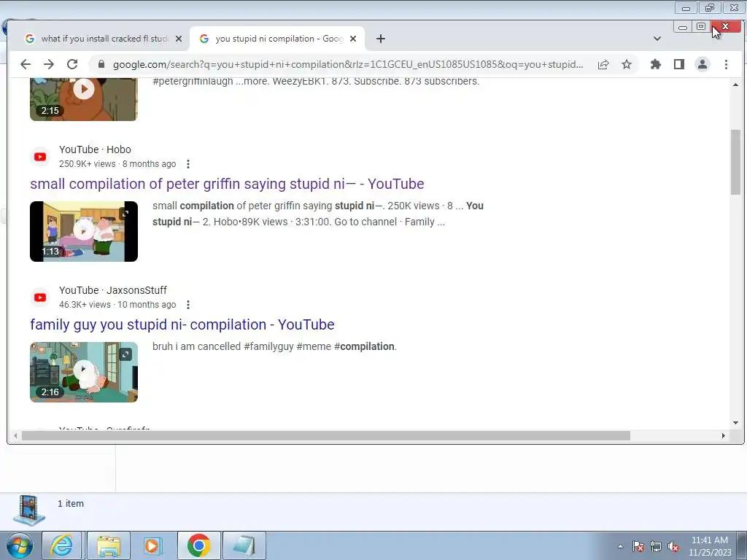Open the Chrome profile avatar menu
Screen dimensions: 747x560
[x=703, y=64]
